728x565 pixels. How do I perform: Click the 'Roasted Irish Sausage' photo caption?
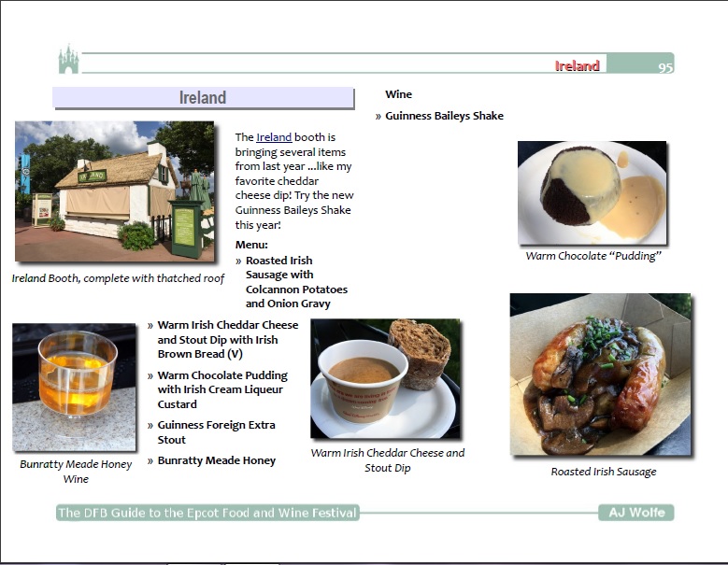pyautogui.click(x=603, y=472)
